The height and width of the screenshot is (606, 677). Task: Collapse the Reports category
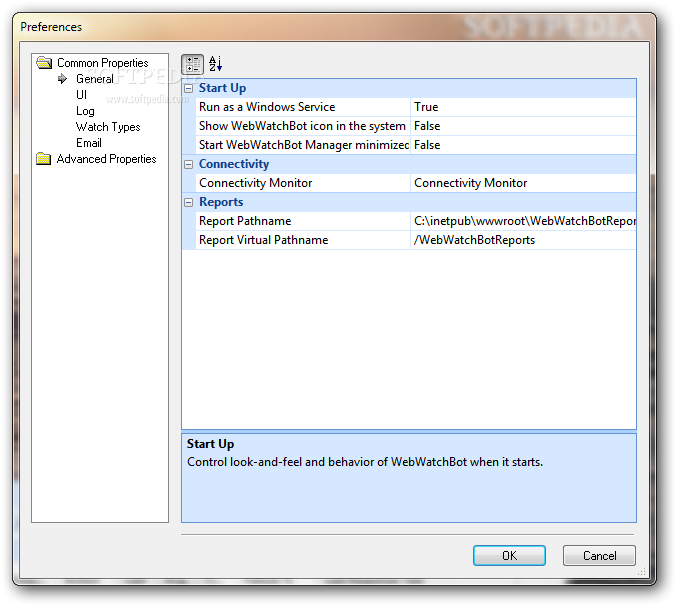tap(189, 202)
